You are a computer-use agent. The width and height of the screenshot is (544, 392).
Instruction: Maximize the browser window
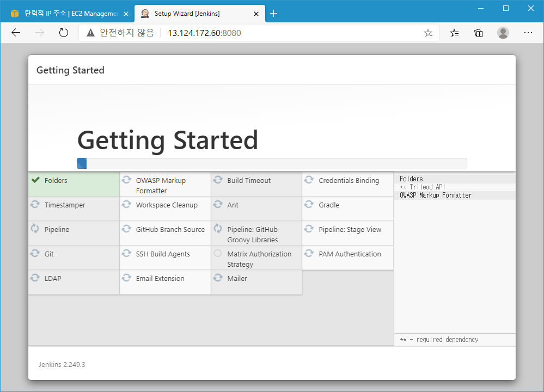[x=506, y=8]
